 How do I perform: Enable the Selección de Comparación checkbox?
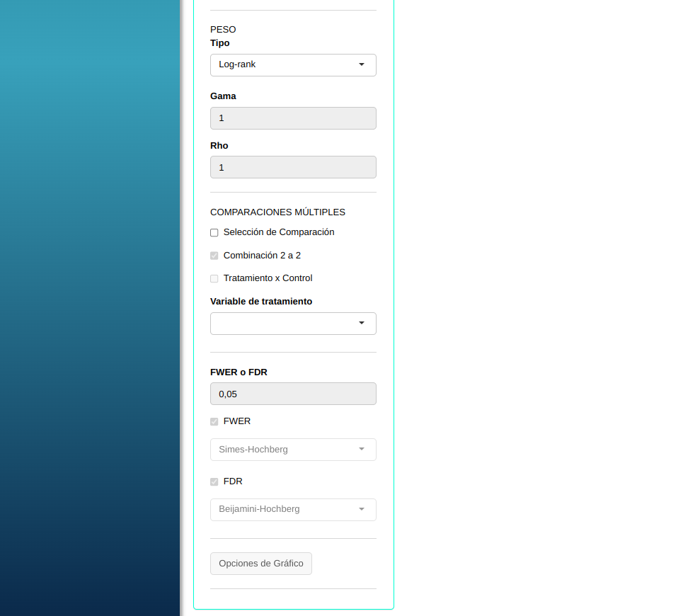coord(214,233)
